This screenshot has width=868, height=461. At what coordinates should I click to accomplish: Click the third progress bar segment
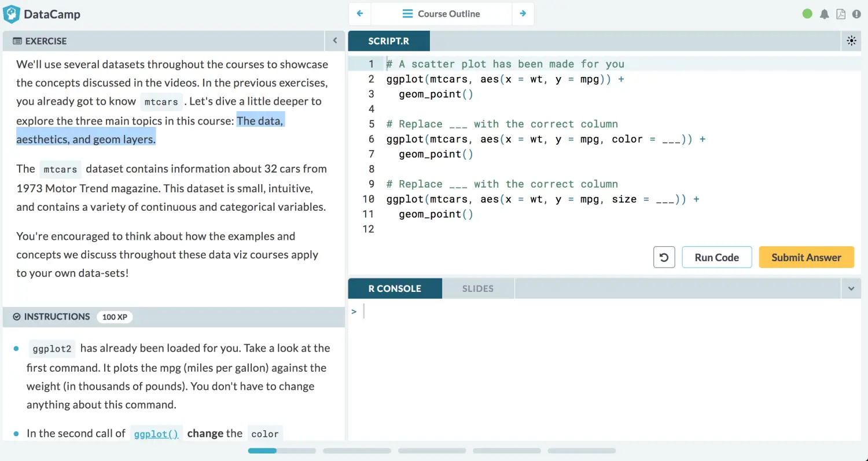[432, 451]
